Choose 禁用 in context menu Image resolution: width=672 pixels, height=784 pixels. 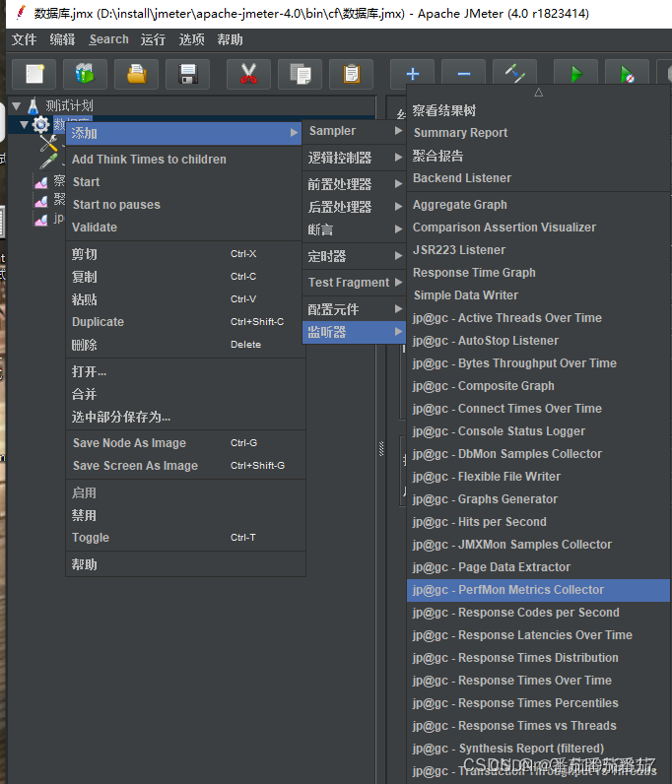click(x=185, y=515)
